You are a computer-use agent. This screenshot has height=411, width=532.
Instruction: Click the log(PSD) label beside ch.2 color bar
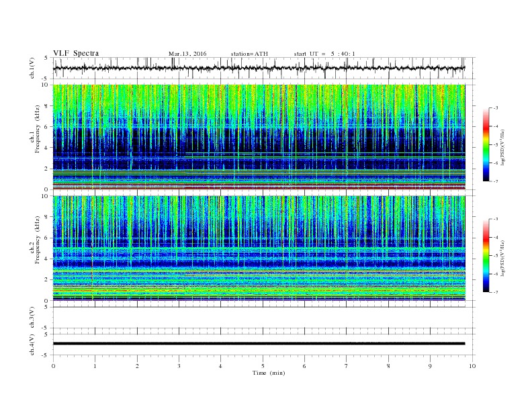pyautogui.click(x=502, y=258)
